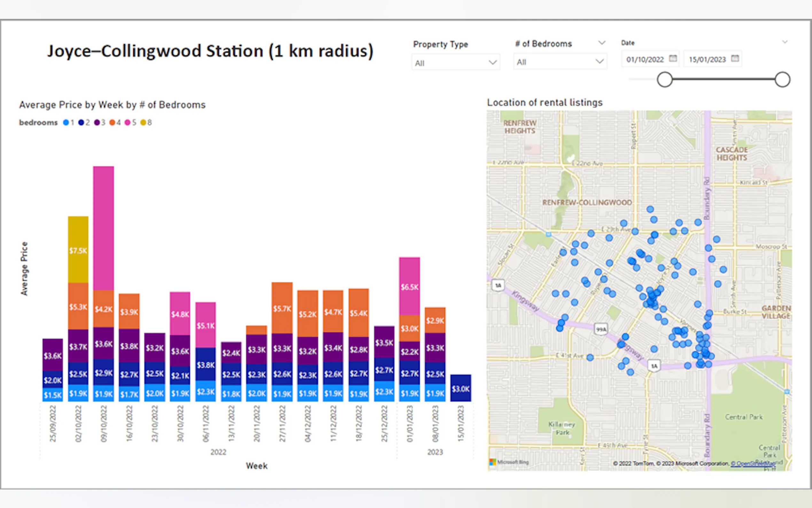Click 8 bedrooms legend yellow dot
Viewport: 812px width, 508px height.
pyautogui.click(x=143, y=123)
